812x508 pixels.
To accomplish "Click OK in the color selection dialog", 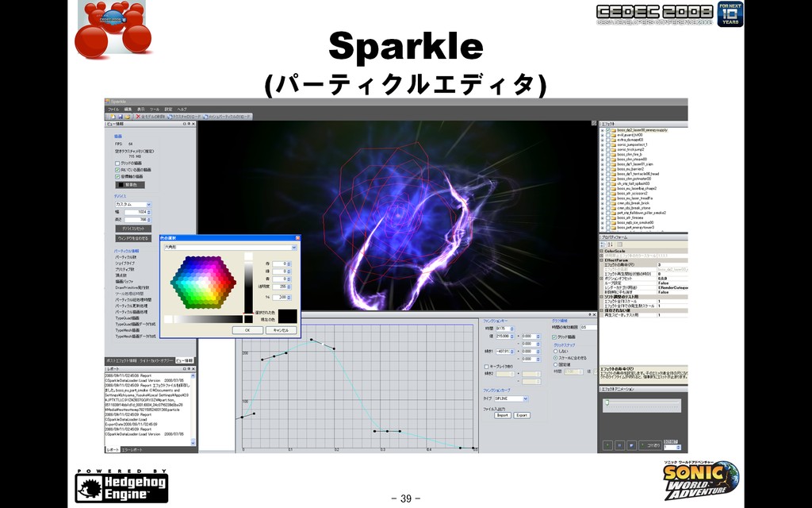I will coord(247,330).
